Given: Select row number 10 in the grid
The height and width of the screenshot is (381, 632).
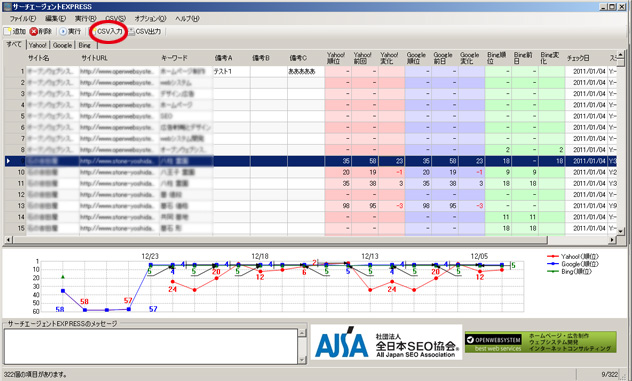Looking at the screenshot, I should (21, 172).
